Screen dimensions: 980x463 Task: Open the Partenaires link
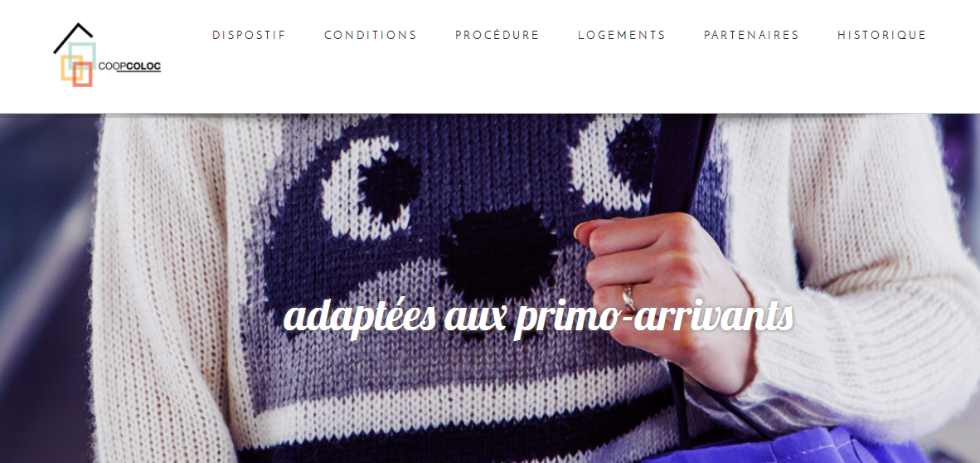751,35
